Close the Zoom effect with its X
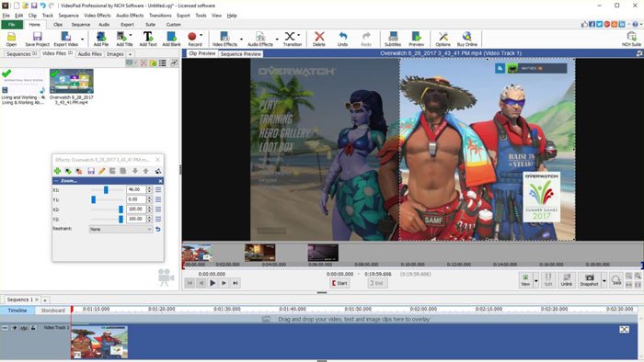644x362 pixels. click(161, 181)
